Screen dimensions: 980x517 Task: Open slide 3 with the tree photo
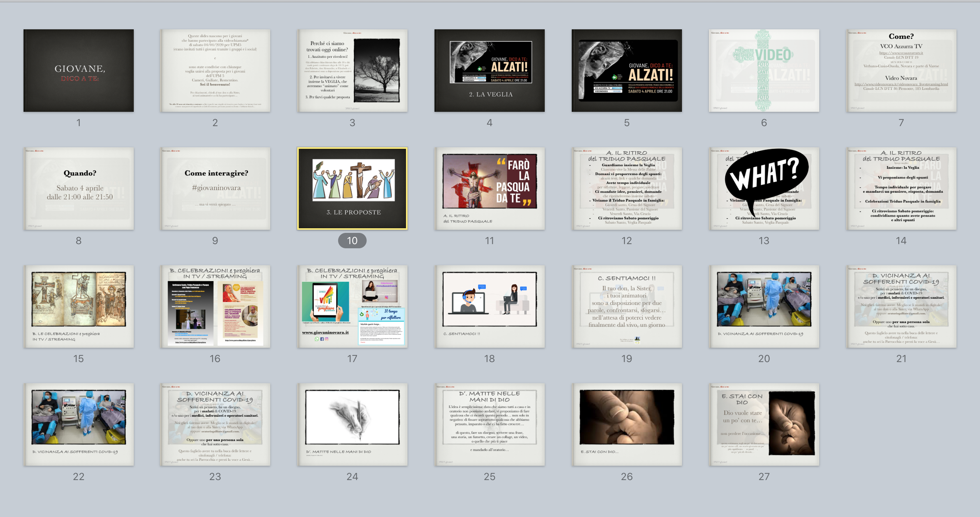click(x=352, y=71)
